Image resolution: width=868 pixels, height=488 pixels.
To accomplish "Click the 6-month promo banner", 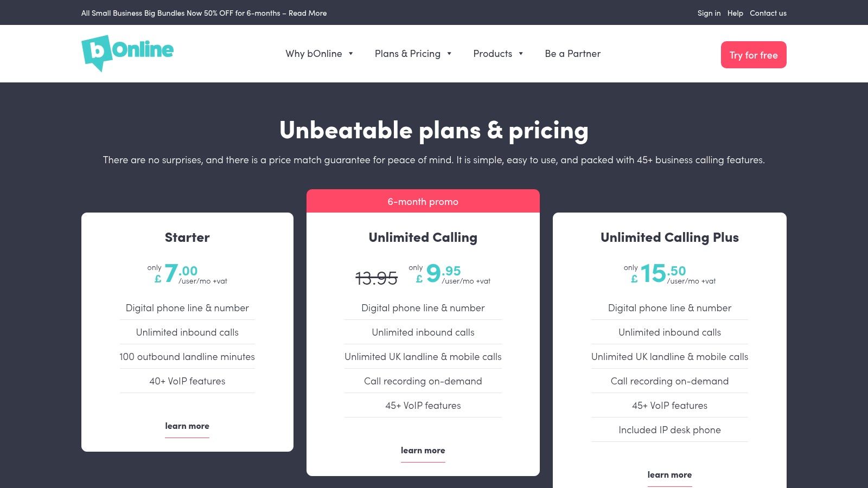I will pyautogui.click(x=423, y=201).
